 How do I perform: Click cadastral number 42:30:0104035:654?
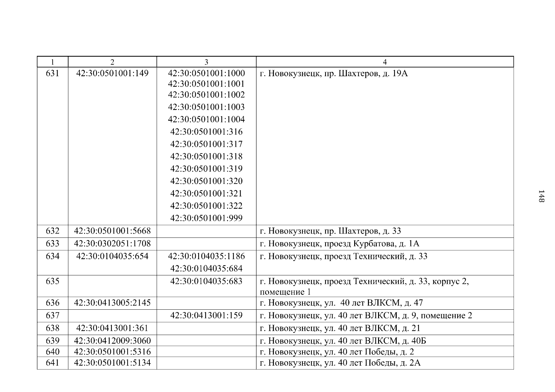coord(112,256)
